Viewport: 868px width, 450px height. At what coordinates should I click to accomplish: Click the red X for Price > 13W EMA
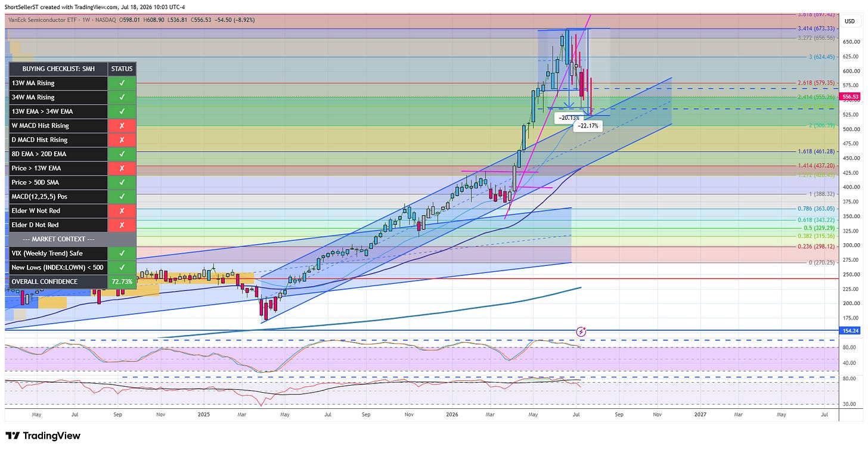tap(122, 168)
